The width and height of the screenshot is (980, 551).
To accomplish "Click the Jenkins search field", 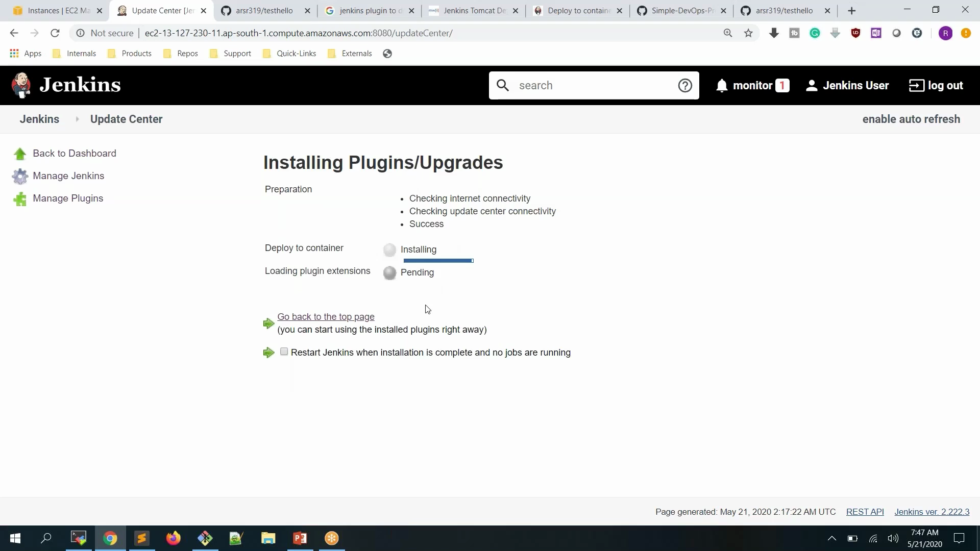I will point(595,85).
